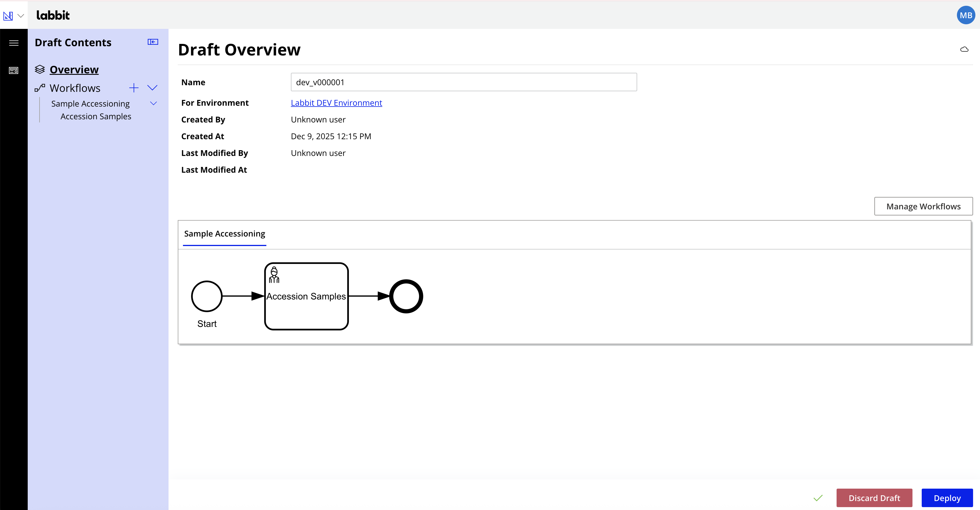Image resolution: width=980 pixels, height=510 pixels.
Task: Collapse the Workflows section chevron
Action: click(x=153, y=88)
